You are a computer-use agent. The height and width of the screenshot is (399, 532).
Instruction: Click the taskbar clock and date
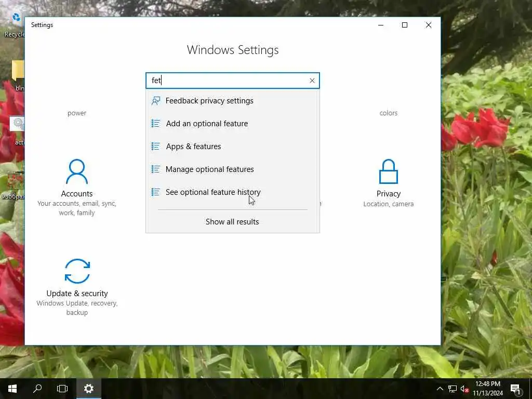[x=487, y=389]
